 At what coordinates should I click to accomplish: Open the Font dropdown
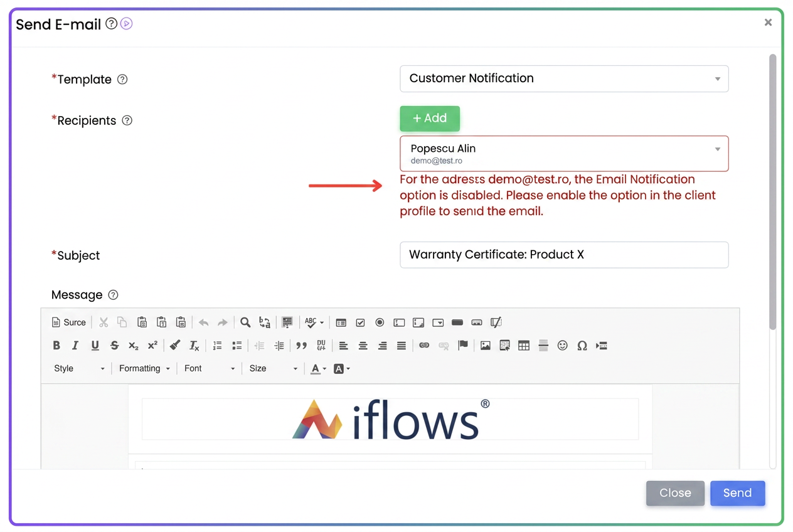pyautogui.click(x=210, y=368)
